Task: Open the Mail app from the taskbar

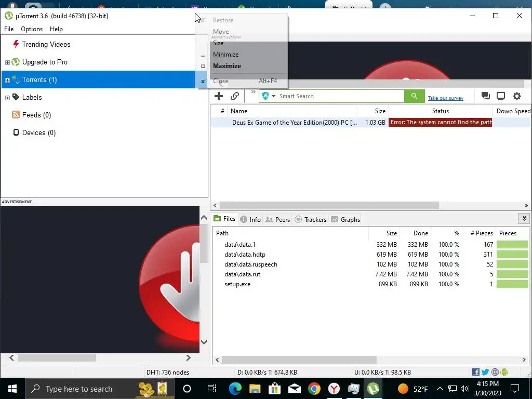Action: (294, 389)
